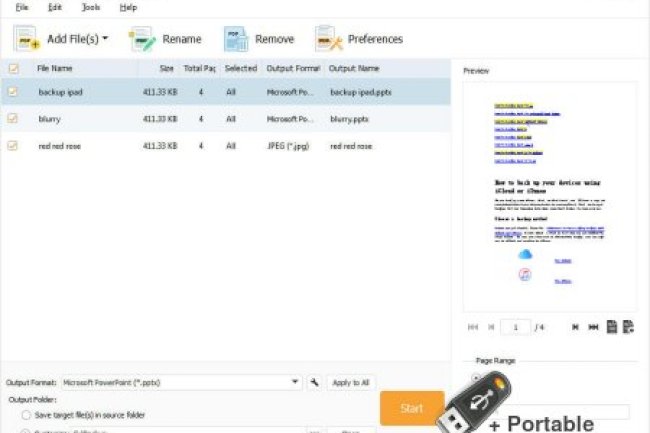
Task: Click 'Microsoft Po...' format in blurry row
Action: pos(290,119)
